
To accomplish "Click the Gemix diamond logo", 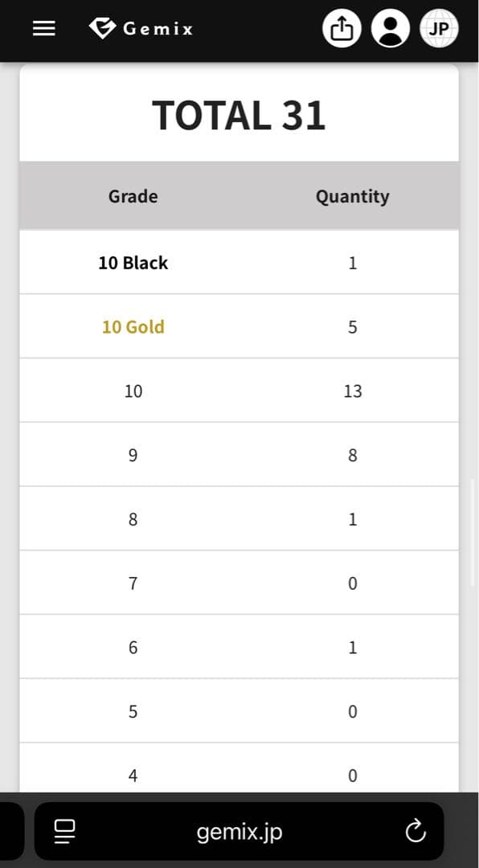I will (101, 27).
